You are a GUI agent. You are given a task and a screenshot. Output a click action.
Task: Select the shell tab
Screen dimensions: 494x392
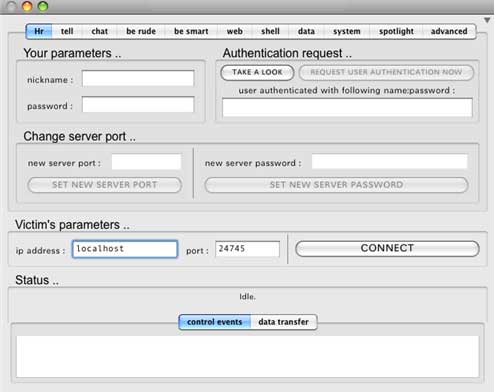(x=270, y=31)
